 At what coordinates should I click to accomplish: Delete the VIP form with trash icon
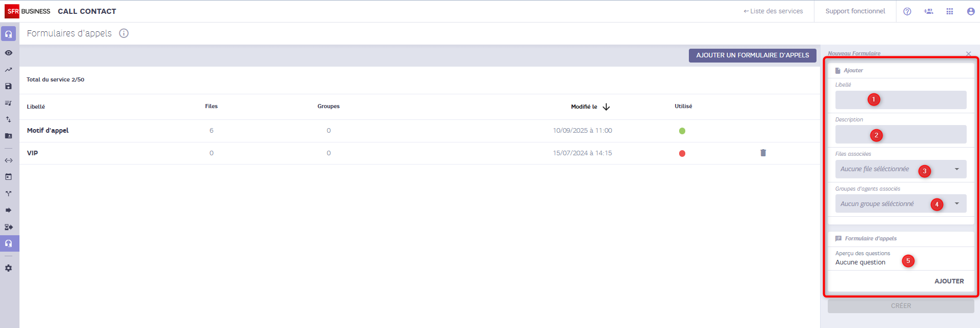[x=763, y=153]
